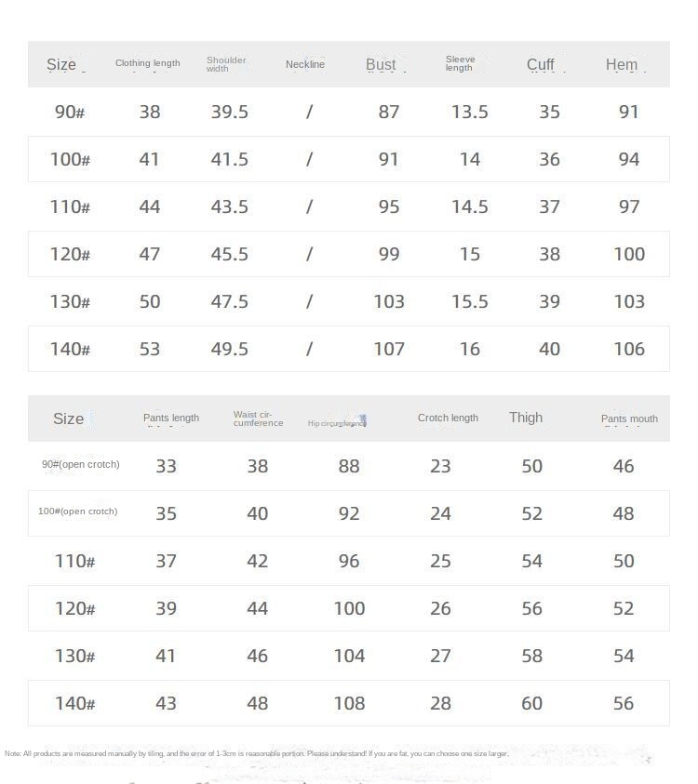The width and height of the screenshot is (698, 784).
Task: Select the 90#(open crotch) row label
Action: (80, 464)
